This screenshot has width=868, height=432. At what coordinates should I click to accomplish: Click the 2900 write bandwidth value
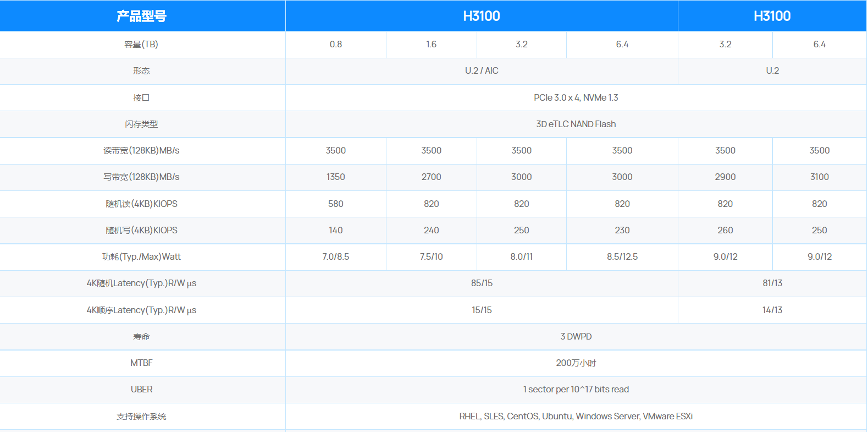tap(725, 177)
